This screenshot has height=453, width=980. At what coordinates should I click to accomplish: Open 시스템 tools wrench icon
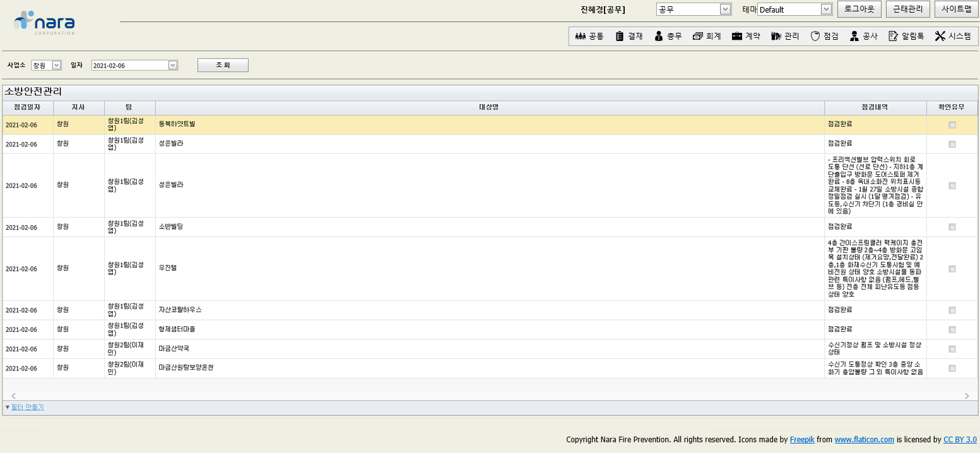pyautogui.click(x=940, y=37)
